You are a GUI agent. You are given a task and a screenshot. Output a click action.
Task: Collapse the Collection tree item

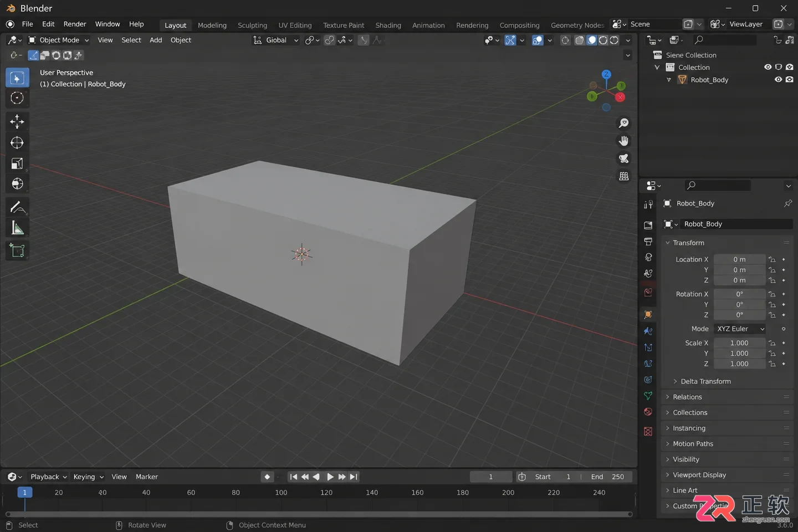click(657, 68)
